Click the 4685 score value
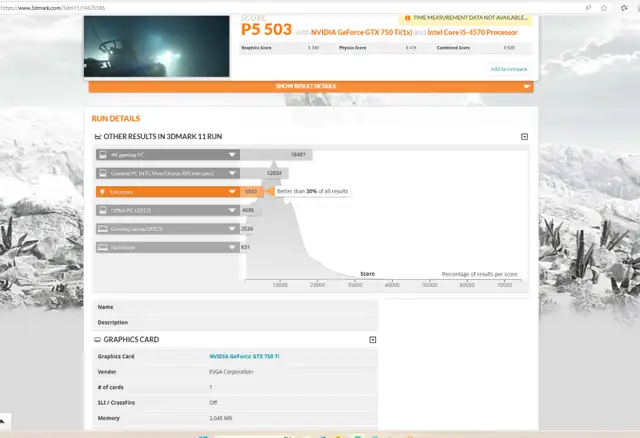Viewport: 640px width, 438px height. pyautogui.click(x=248, y=210)
